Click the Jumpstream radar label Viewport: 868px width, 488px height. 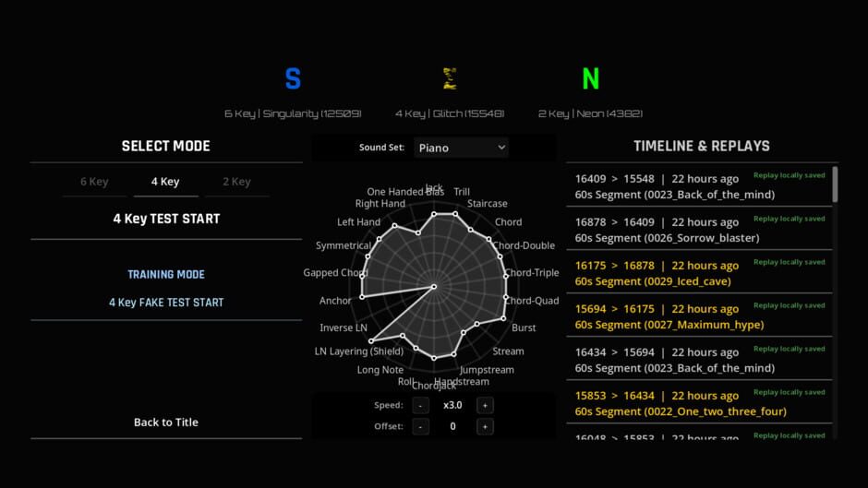coord(487,370)
